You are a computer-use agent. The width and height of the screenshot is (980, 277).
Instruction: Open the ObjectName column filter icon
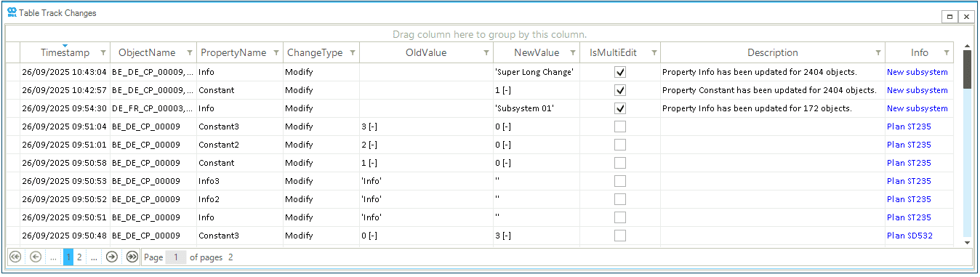click(190, 53)
